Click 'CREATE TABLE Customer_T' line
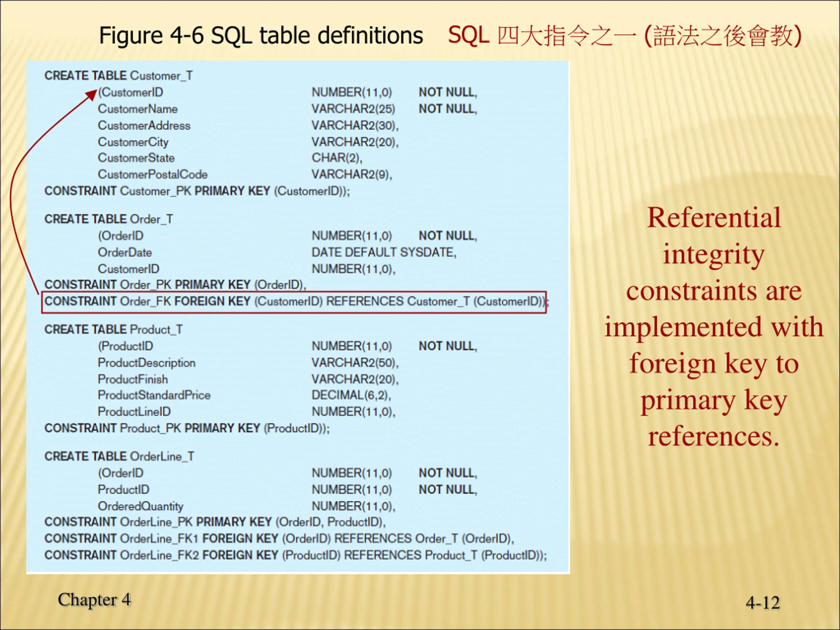 tap(118, 75)
